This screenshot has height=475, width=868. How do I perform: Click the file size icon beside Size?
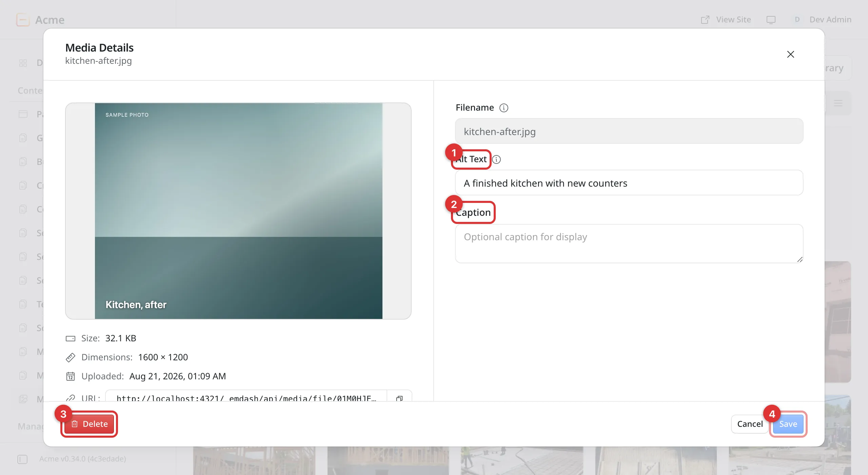coord(71,338)
